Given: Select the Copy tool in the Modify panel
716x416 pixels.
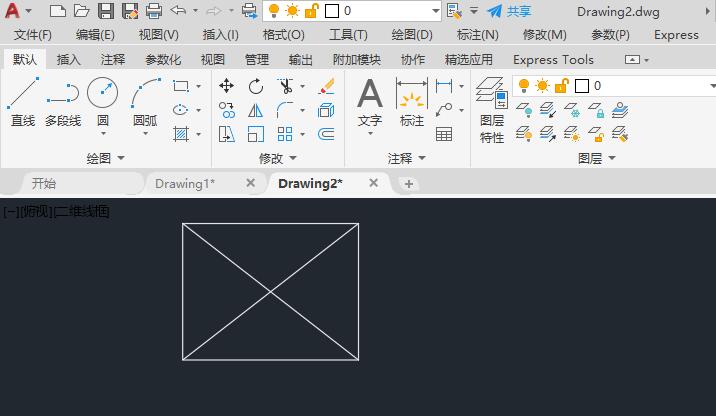Looking at the screenshot, I should (226, 110).
